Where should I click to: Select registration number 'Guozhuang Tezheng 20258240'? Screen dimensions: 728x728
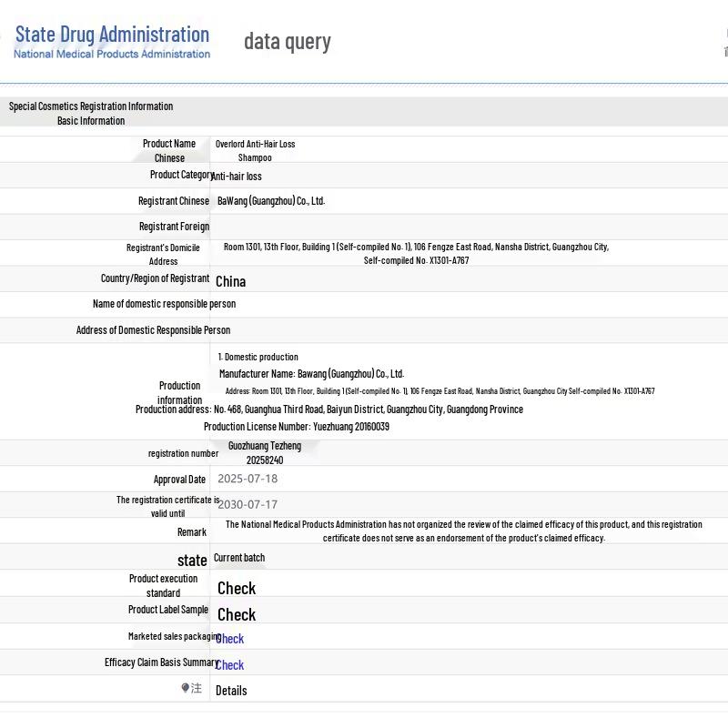(x=265, y=452)
